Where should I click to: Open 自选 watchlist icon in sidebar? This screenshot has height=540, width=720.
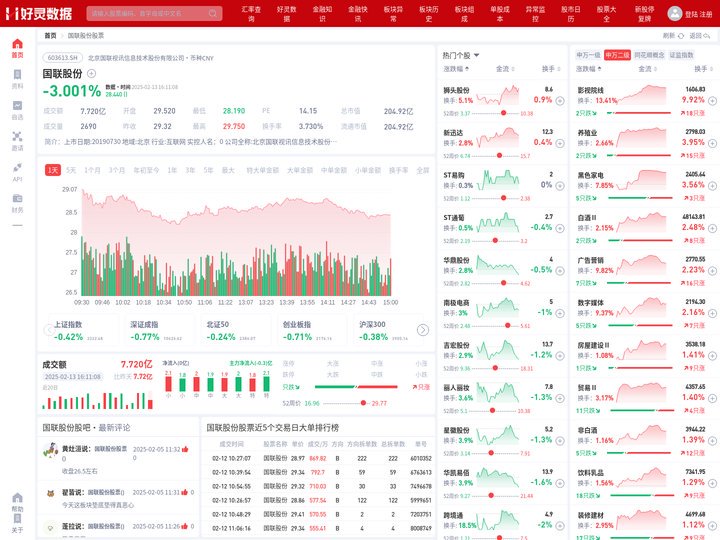(17, 110)
